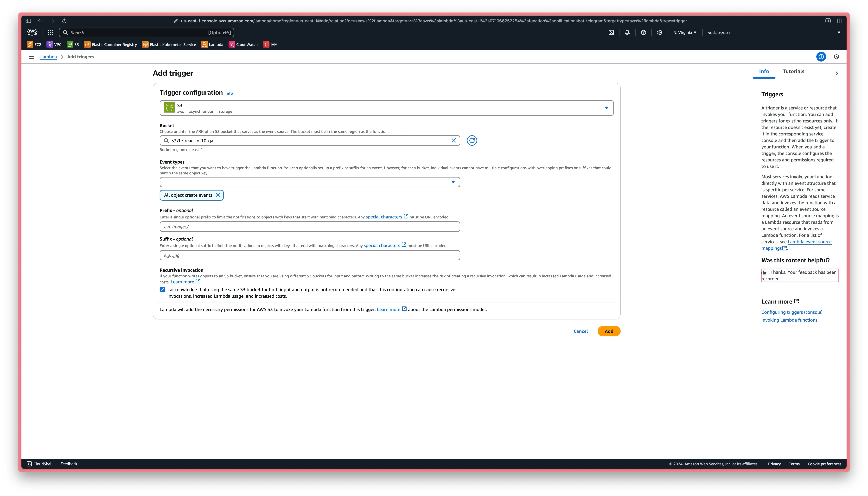Switch to the Tutorials tab
This screenshot has width=868, height=496.
tap(793, 71)
